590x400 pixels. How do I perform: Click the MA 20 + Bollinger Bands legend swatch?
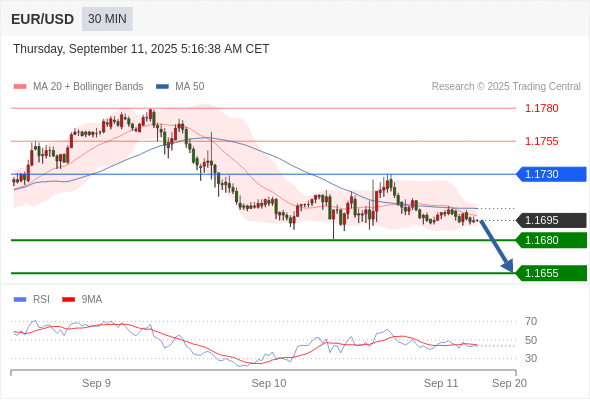point(20,87)
